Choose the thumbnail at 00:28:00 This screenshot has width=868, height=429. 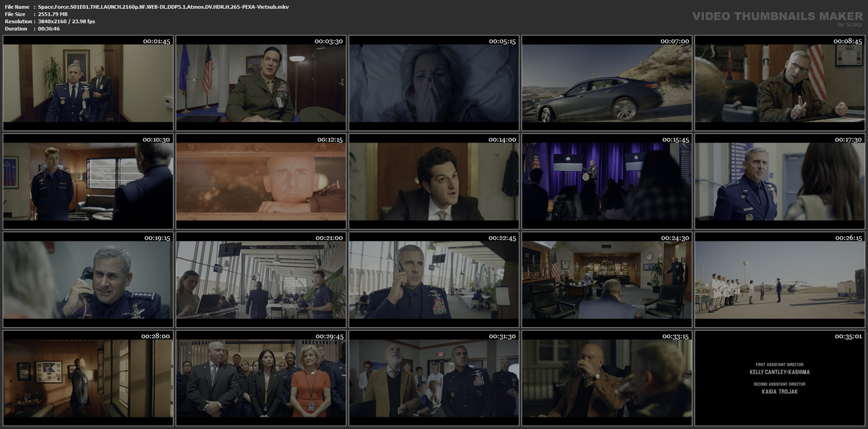88,378
